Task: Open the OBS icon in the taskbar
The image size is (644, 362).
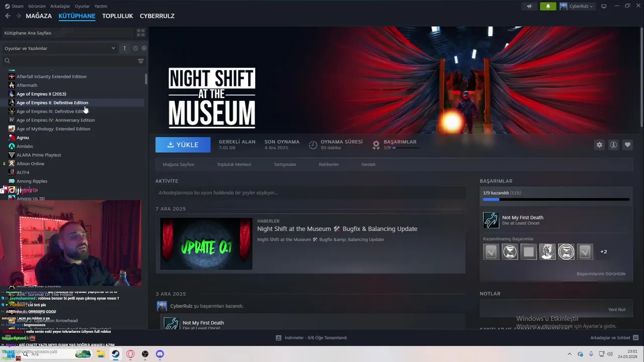Action: 145,354
